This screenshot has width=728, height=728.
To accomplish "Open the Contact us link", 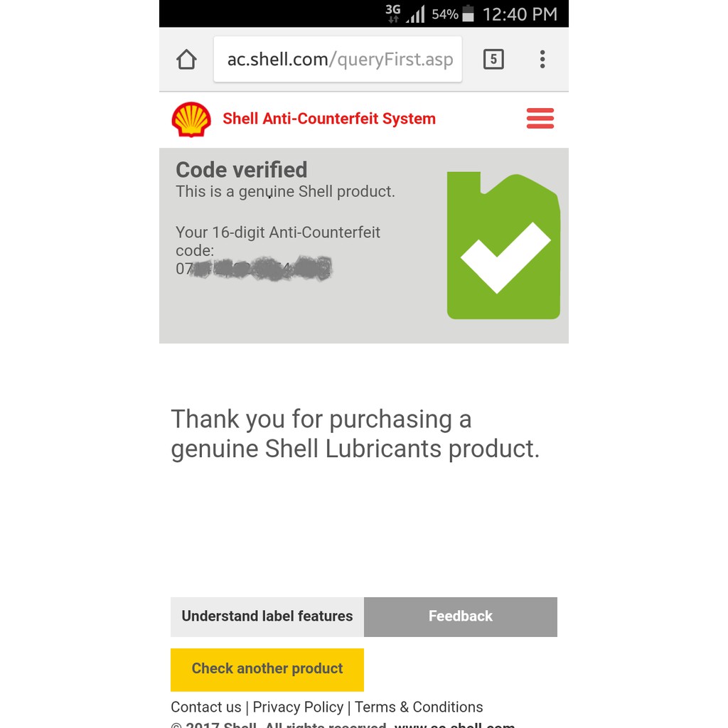I will click(206, 707).
